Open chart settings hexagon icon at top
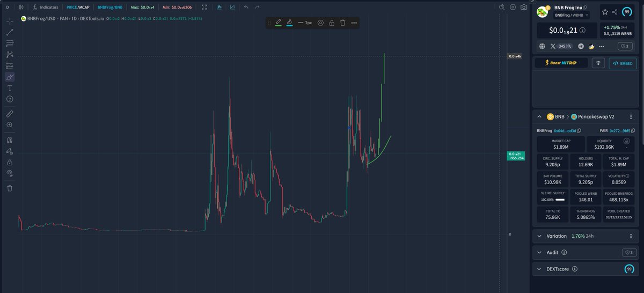 pyautogui.click(x=513, y=7)
